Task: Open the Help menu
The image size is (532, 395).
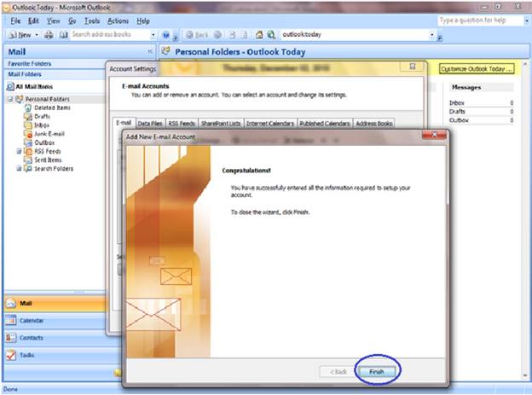Action: [x=143, y=20]
